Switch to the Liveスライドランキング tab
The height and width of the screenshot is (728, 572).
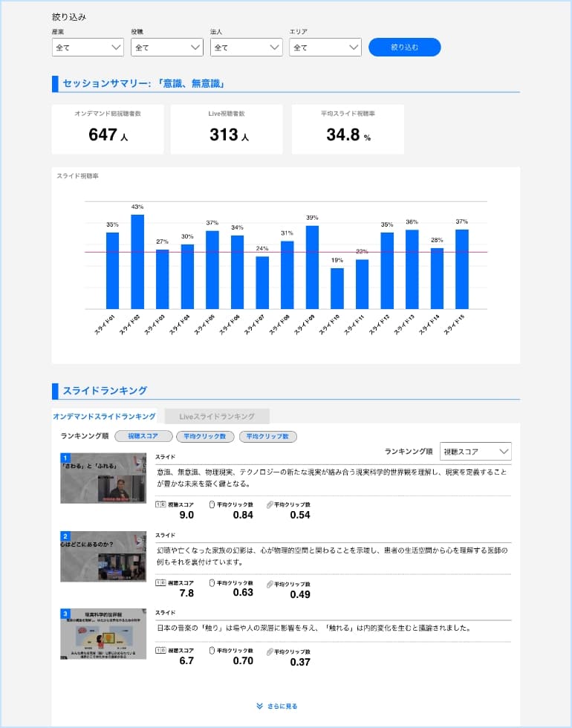click(217, 417)
